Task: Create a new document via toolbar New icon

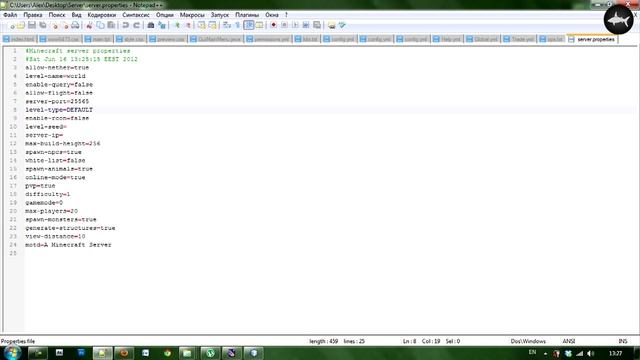Action: (11, 25)
